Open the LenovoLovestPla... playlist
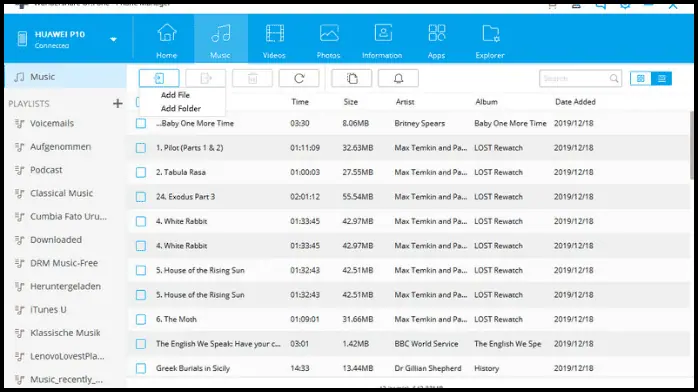 click(67, 356)
